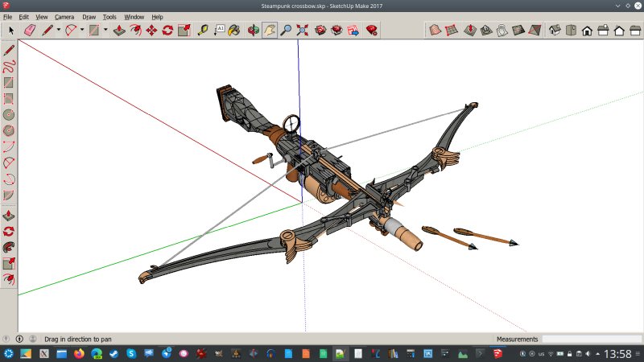Image resolution: width=644 pixels, height=362 pixels.
Task: Switch to Iso standard view
Action: [x=555, y=31]
